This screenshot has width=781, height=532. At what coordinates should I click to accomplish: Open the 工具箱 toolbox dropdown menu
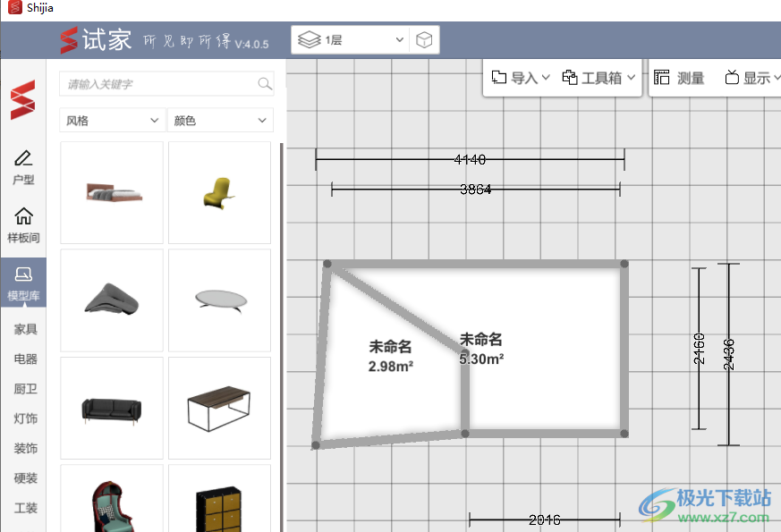coord(598,78)
